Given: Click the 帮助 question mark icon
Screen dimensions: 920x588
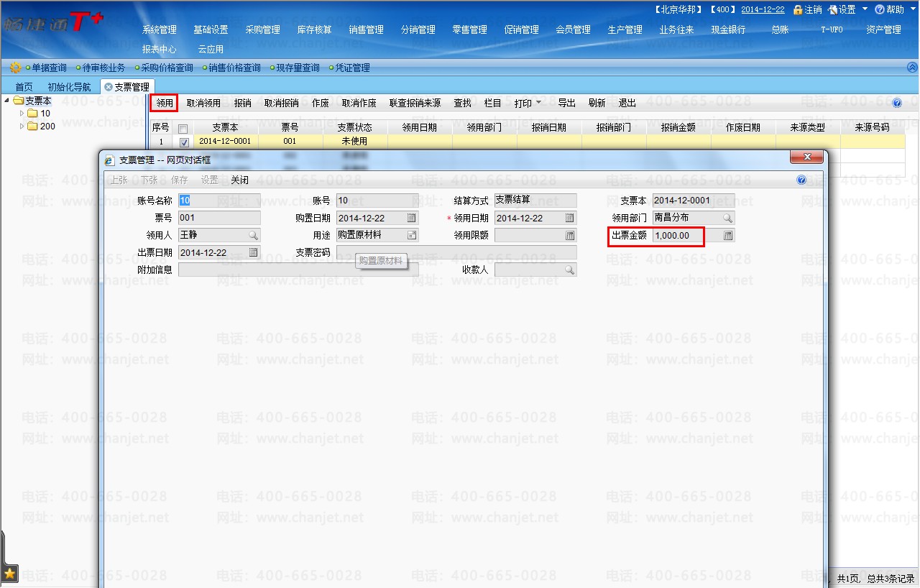Looking at the screenshot, I should (880, 9).
